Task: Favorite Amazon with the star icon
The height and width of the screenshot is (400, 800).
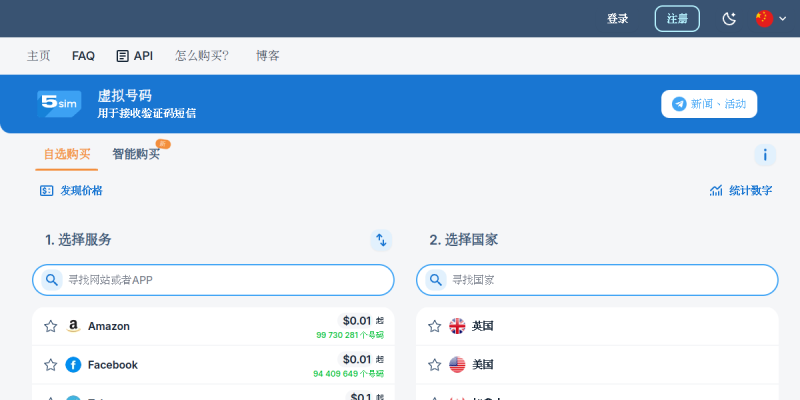Action: coord(51,327)
